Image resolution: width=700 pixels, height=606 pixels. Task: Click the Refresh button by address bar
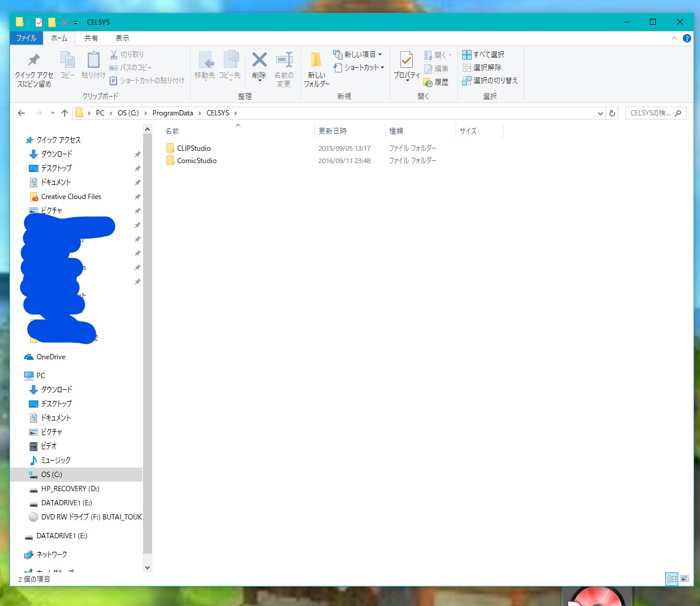612,114
